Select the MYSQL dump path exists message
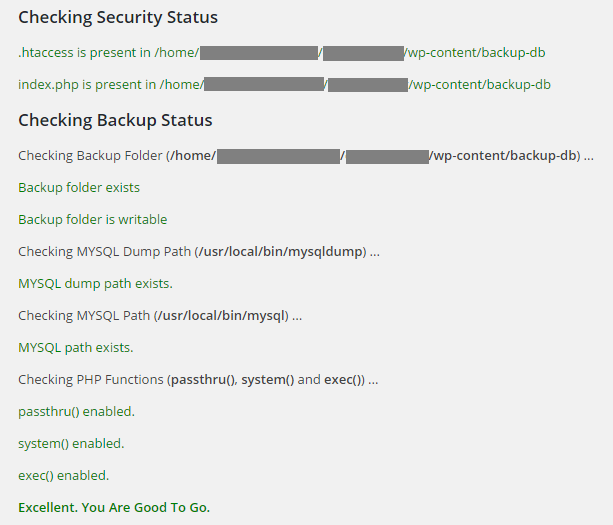Screen dimensions: 613x525 click(95, 284)
